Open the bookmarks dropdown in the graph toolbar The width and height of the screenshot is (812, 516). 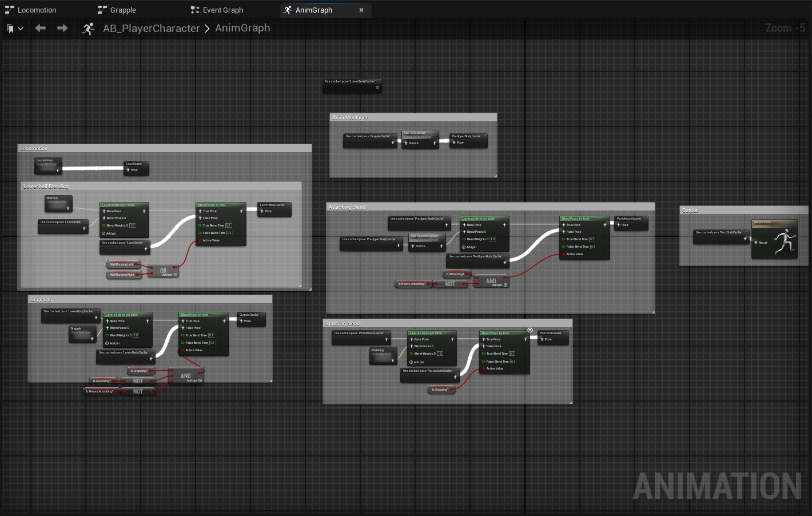coord(15,29)
